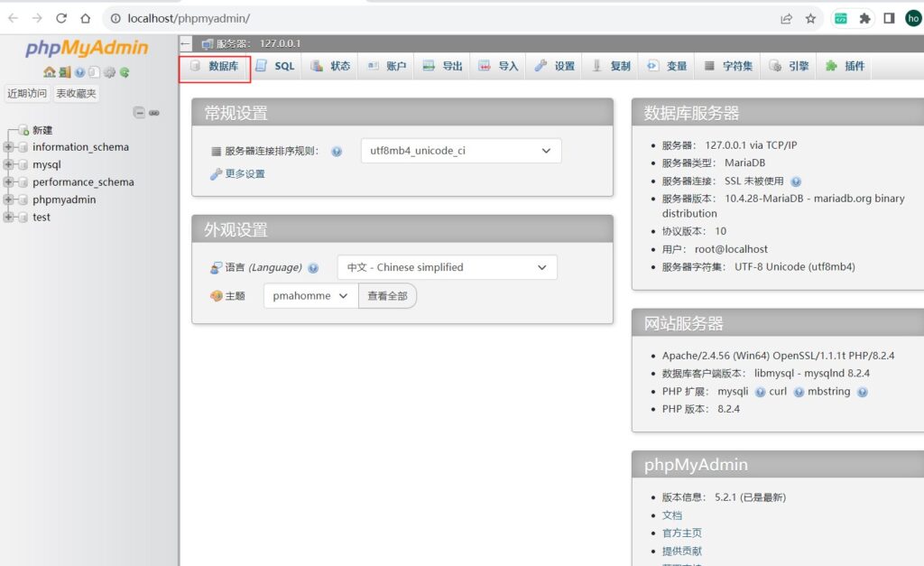The height and width of the screenshot is (566, 924).
Task: Expand the performance_schema database node
Action: click(x=8, y=182)
